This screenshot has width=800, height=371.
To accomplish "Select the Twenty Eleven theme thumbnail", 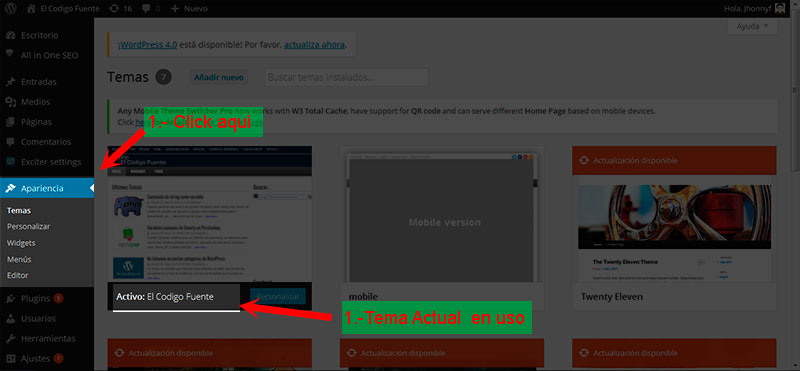I will tap(674, 232).
